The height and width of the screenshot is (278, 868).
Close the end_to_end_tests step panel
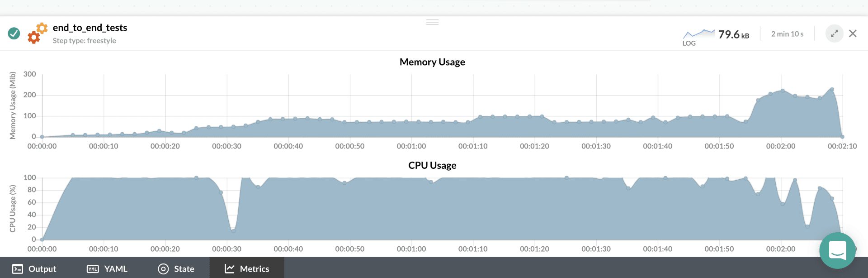coord(853,34)
